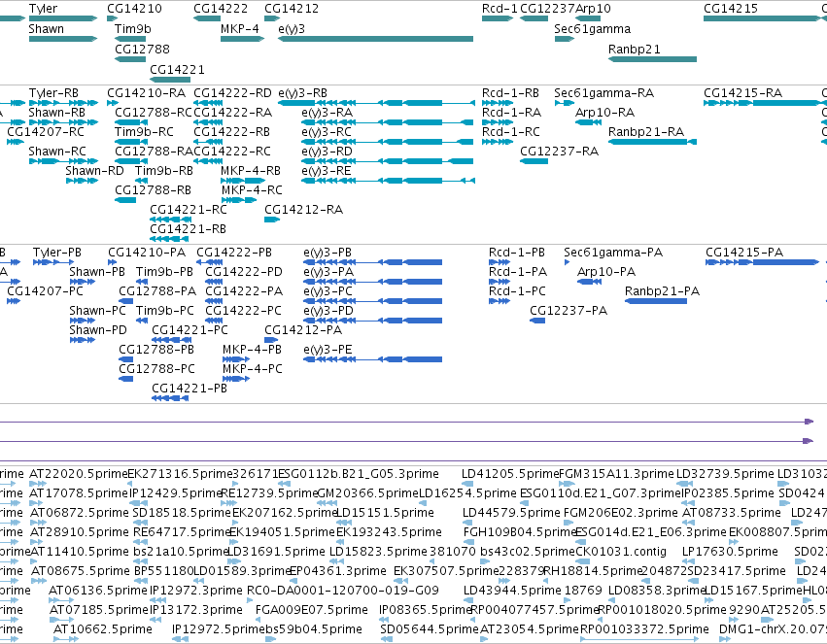Screen dimensions: 827x644
Task: Click the e(y)3-RE transcript label
Action: pos(326,171)
